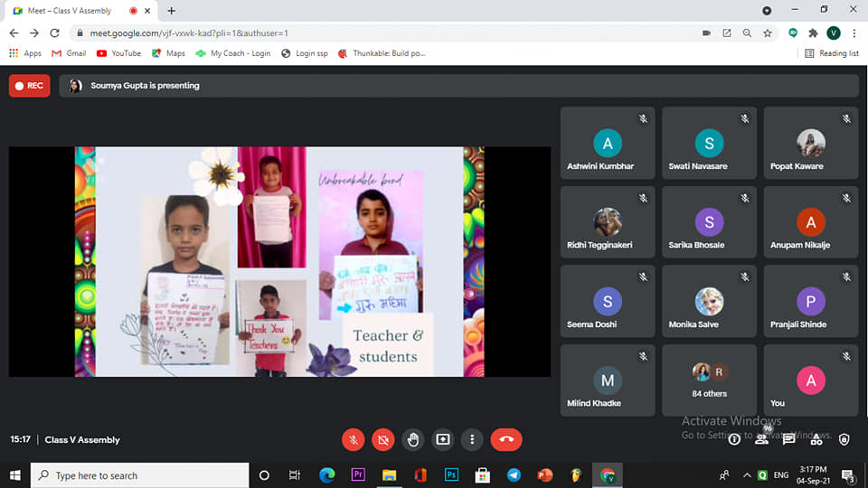
Task: Open the more options three-dot menu
Action: pyautogui.click(x=472, y=440)
